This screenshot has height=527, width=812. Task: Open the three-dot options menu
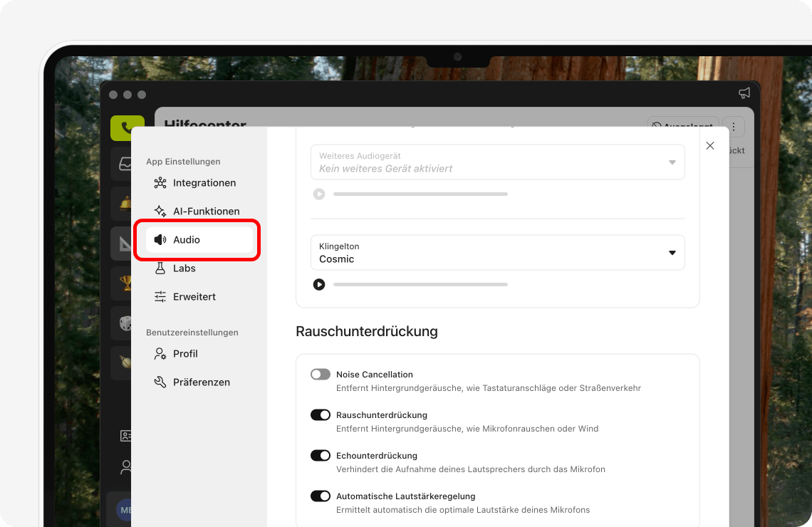[733, 126]
